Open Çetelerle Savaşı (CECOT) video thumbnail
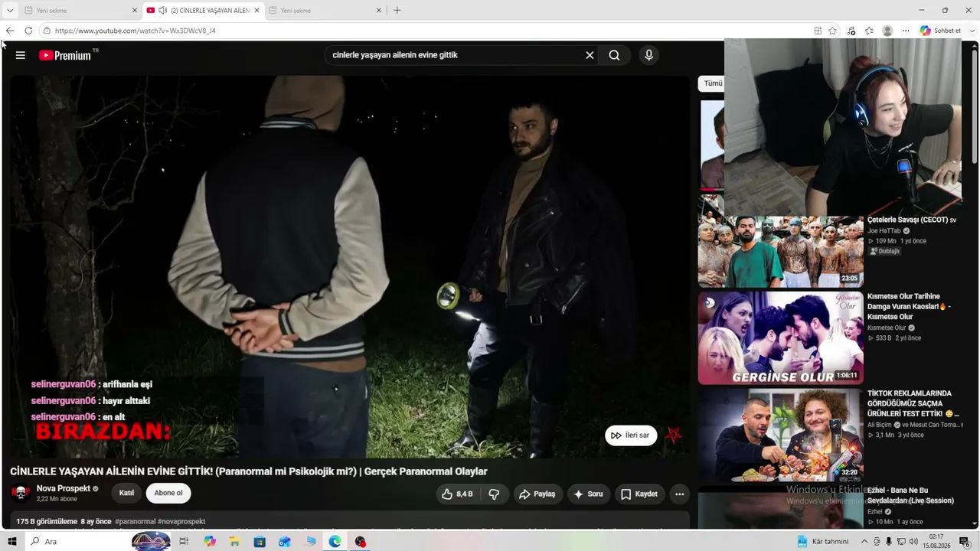This screenshot has width=980, height=551. click(x=780, y=252)
